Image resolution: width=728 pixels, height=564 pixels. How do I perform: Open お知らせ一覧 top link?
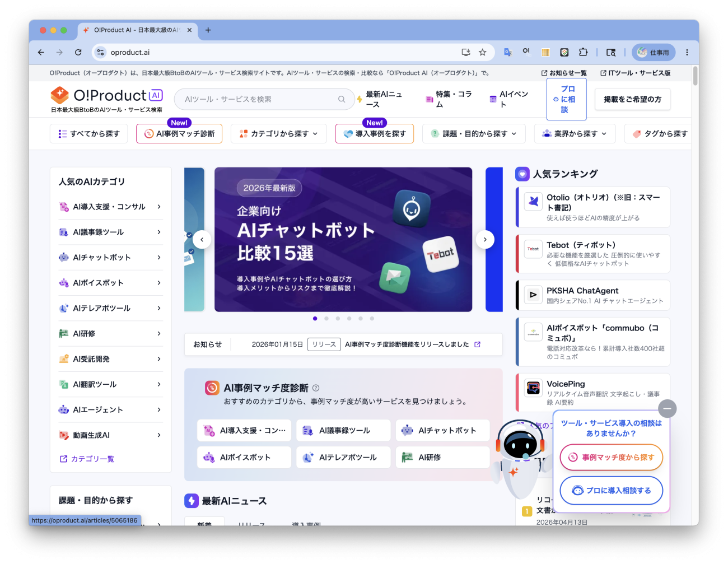pos(564,73)
